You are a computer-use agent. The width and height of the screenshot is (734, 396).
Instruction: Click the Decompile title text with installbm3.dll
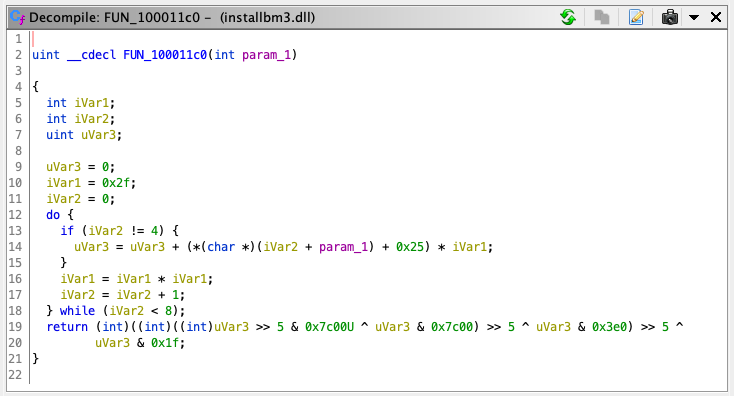click(172, 18)
